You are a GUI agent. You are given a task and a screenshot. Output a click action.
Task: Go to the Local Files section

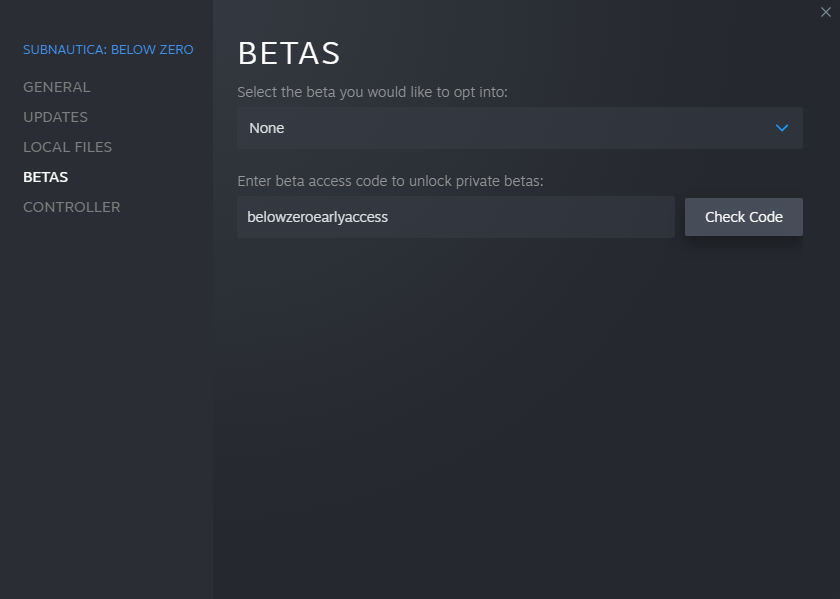tap(68, 147)
